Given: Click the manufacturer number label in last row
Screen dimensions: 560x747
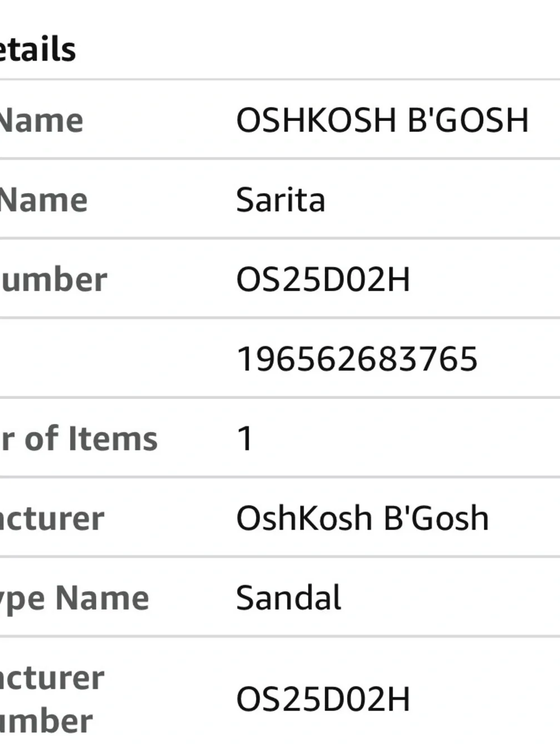Looking at the screenshot, I should [x=52, y=699].
